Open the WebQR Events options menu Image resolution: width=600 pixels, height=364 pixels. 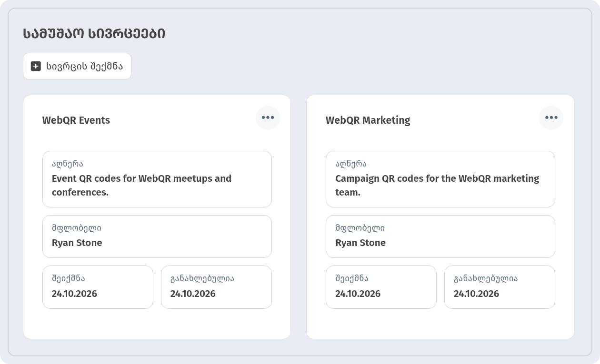268,118
